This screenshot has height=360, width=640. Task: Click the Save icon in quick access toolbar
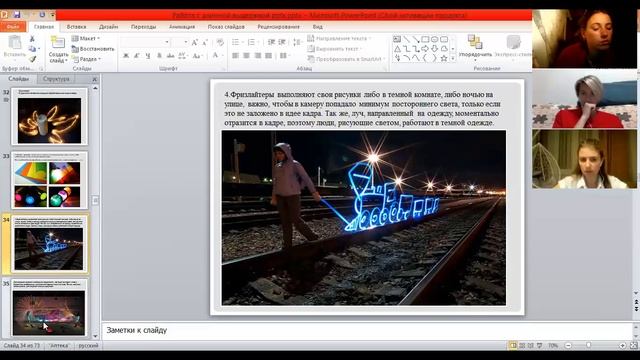(x=17, y=15)
